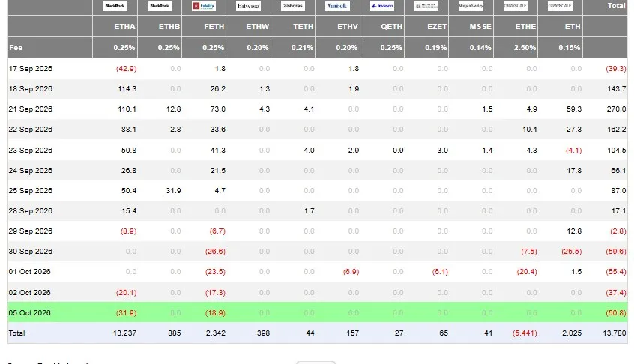Click the Morgan Stanley logo
The image size is (634, 364).
click(x=471, y=6)
